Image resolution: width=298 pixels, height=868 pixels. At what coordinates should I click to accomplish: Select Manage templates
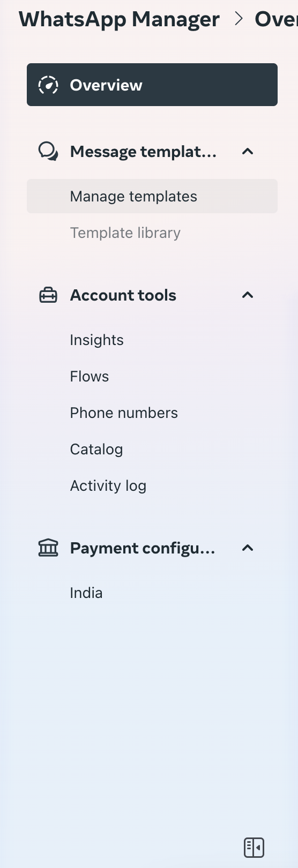click(x=152, y=196)
